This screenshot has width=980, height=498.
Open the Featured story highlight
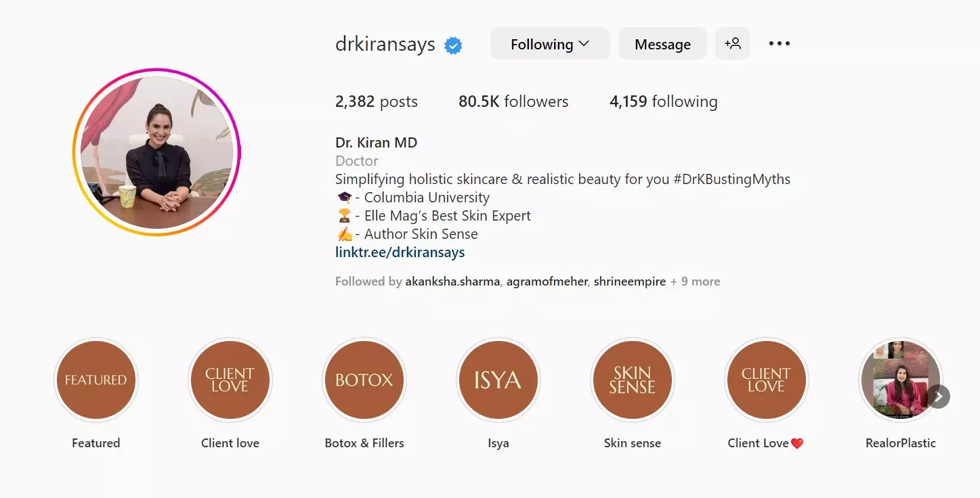tap(95, 380)
